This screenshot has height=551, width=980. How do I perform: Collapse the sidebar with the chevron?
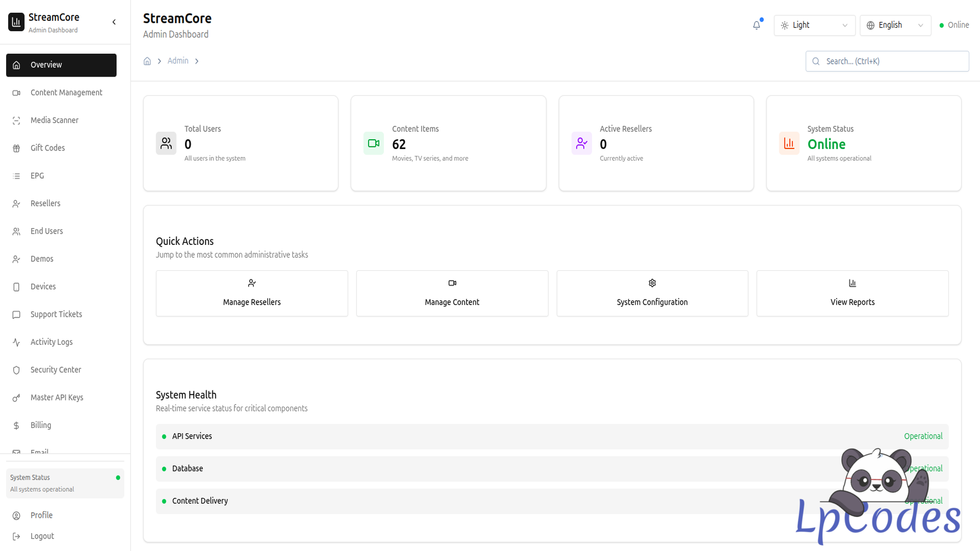click(114, 22)
